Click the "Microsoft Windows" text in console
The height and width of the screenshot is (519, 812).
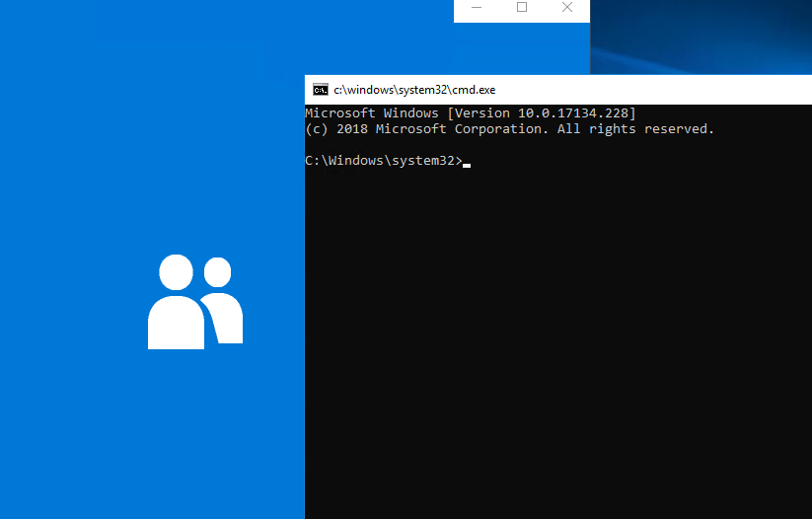(x=371, y=113)
